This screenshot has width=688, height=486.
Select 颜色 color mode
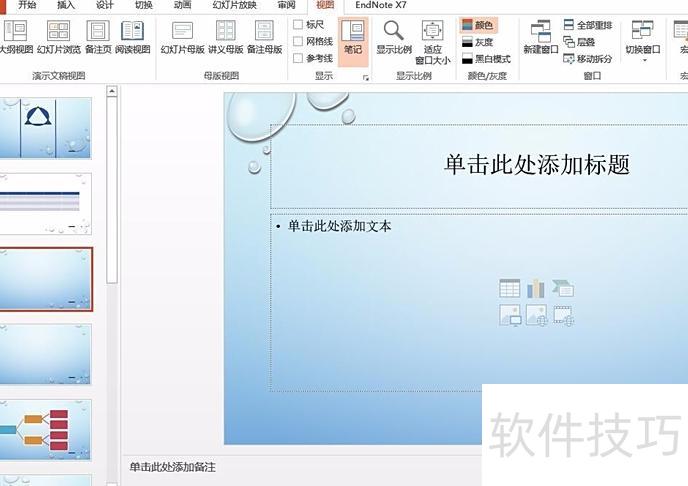coord(478,25)
